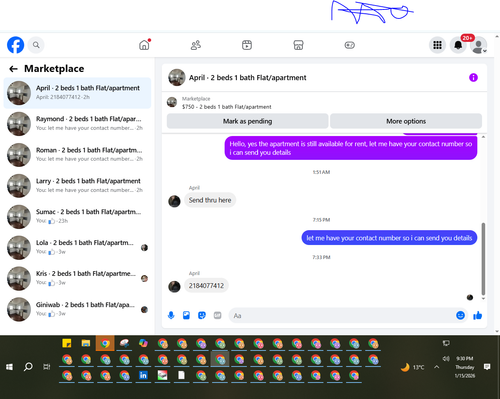Click the More options button
Screen dimensions: 500x399
pos(406,121)
